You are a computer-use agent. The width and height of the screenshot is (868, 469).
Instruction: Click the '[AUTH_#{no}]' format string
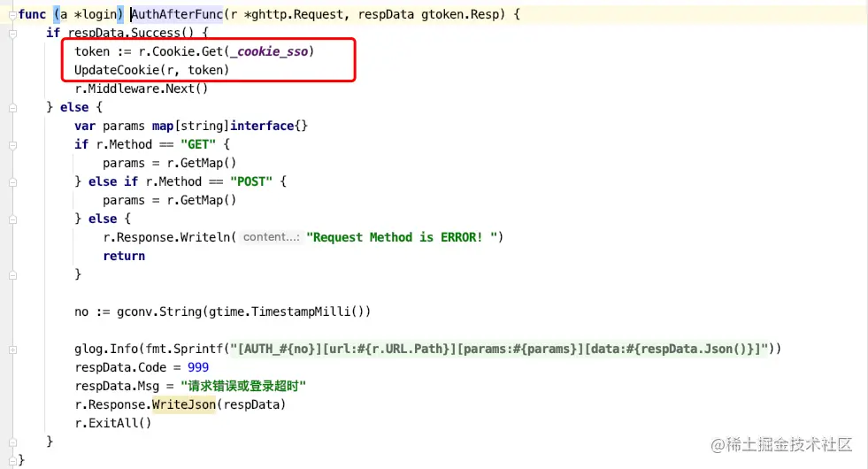pyautogui.click(x=279, y=349)
